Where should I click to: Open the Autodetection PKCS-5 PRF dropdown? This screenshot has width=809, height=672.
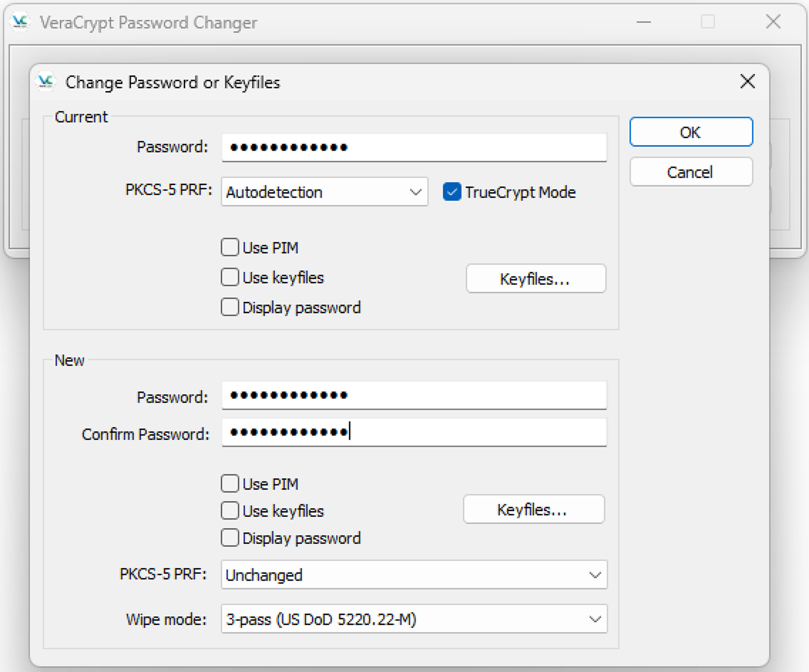click(x=324, y=192)
